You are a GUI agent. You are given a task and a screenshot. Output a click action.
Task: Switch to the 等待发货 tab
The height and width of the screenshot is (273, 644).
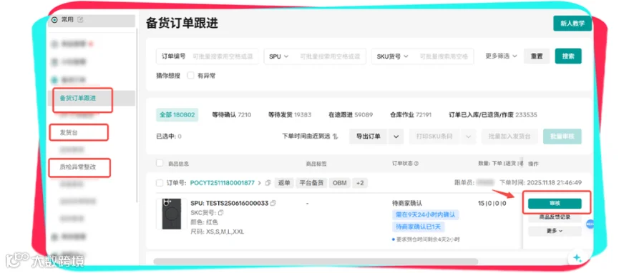click(290, 115)
